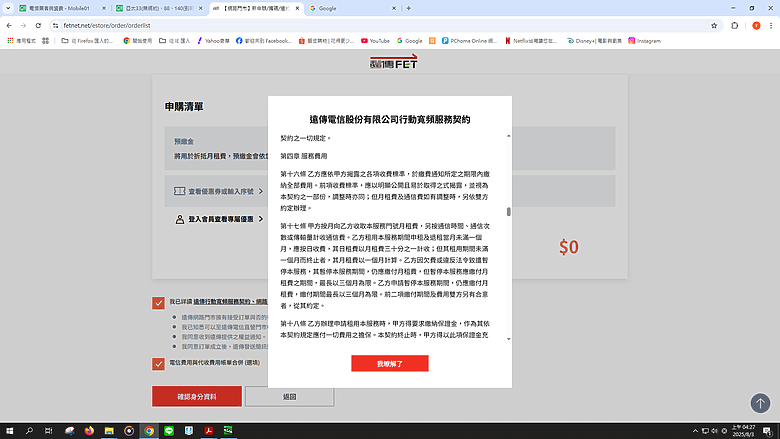Open the Chrome profile avatar
Screen dimensions: 780x439
click(x=756, y=25)
